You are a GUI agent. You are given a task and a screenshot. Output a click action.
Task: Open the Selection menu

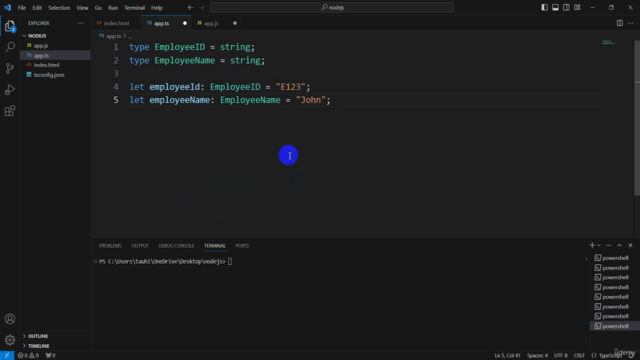(x=59, y=8)
